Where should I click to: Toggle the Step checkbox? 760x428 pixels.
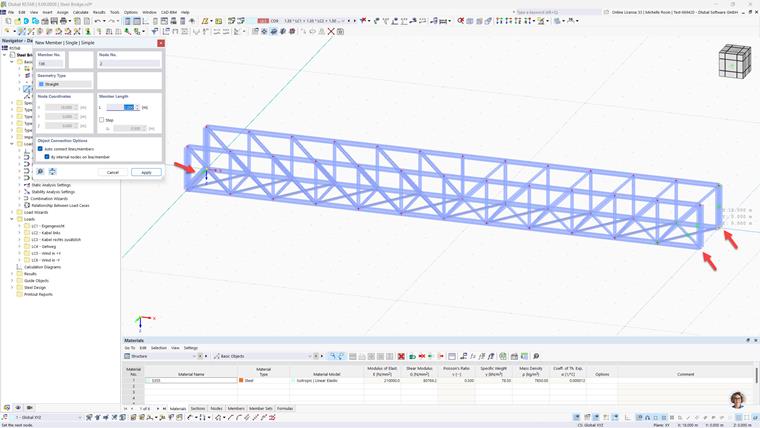pos(102,120)
